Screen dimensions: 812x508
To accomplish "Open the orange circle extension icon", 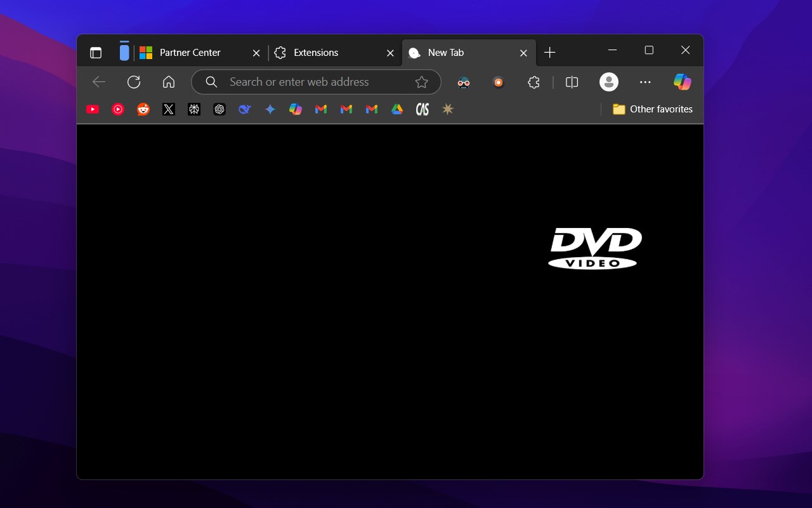I will click(499, 82).
